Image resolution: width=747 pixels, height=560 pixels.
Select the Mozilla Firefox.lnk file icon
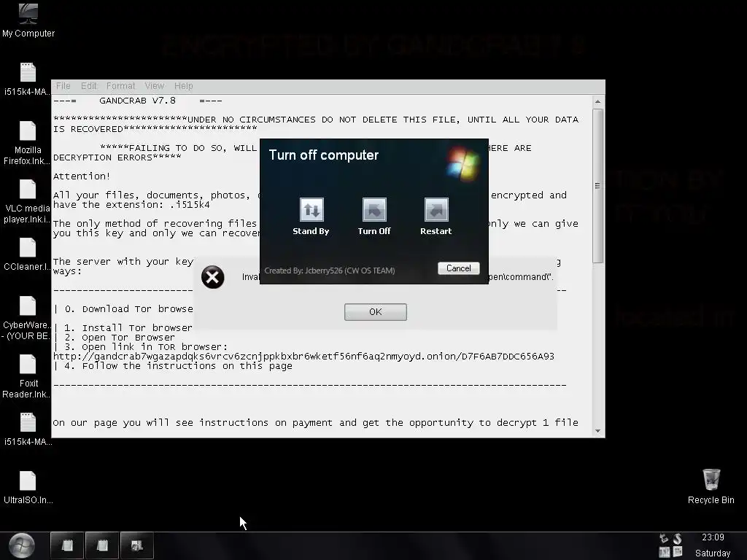(27, 142)
